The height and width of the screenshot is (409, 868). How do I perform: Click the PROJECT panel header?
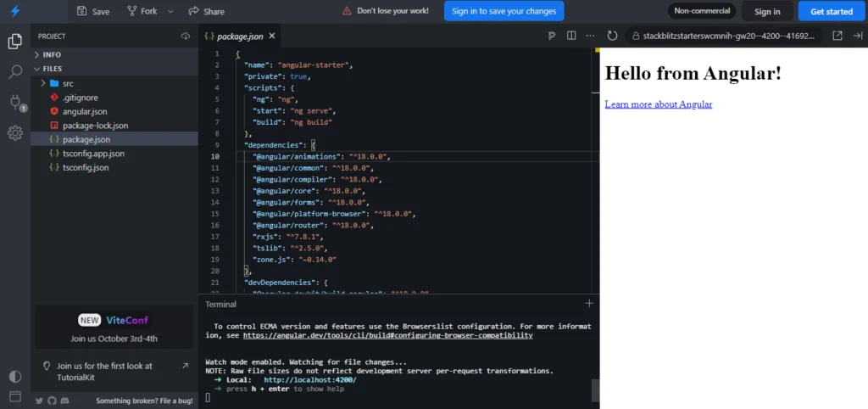[x=52, y=36]
